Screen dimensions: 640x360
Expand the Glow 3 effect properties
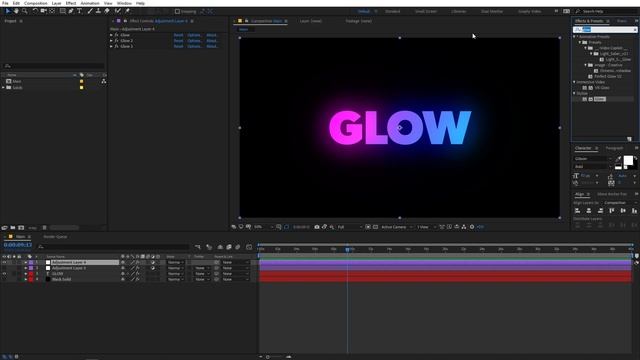(x=111, y=47)
